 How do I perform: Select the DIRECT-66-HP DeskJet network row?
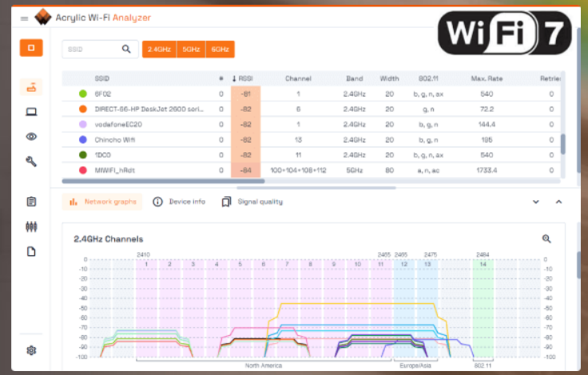(x=312, y=109)
